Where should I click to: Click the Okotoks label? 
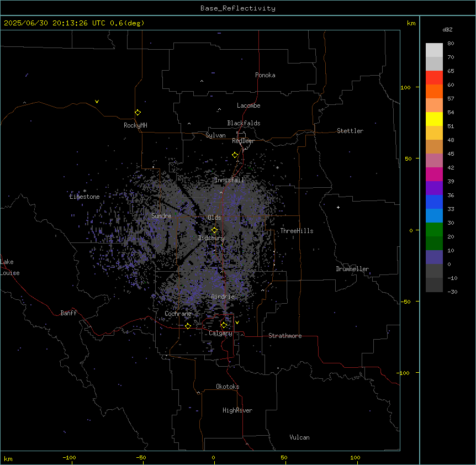tap(228, 387)
